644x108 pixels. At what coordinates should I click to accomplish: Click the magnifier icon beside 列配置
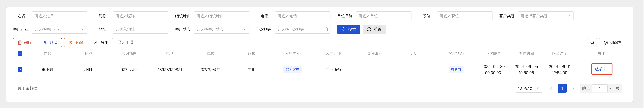(592, 43)
